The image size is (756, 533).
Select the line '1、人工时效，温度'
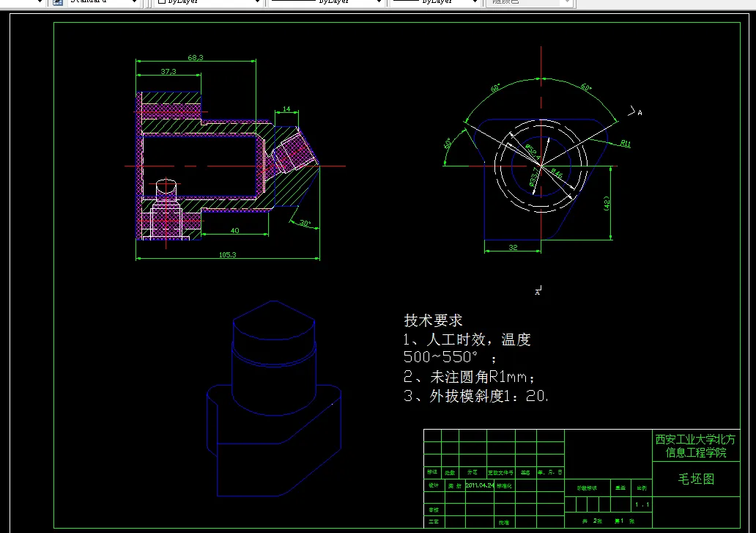point(467,339)
